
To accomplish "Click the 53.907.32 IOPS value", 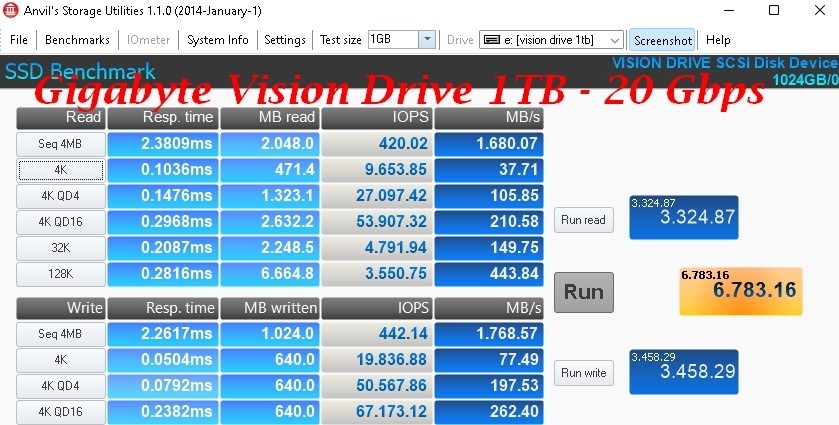I will 377,222.
